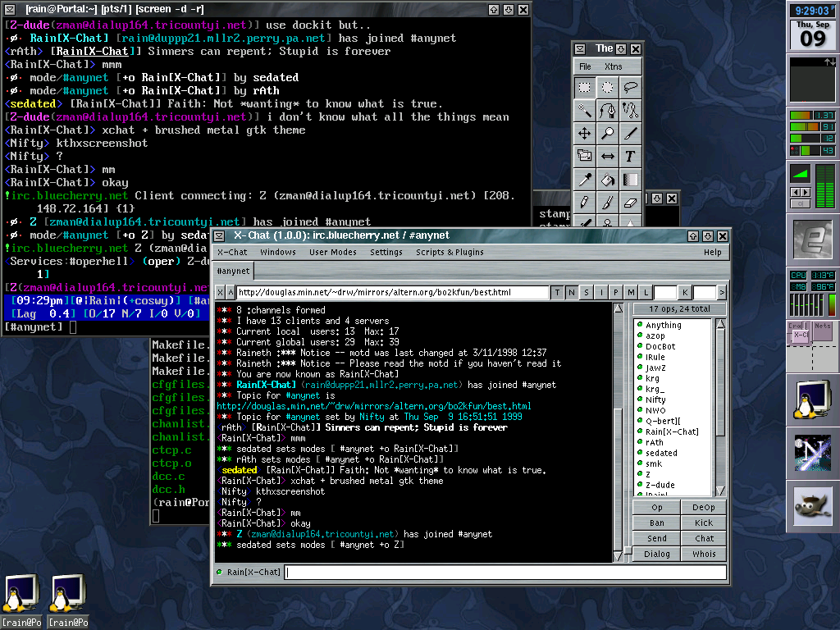Image resolution: width=840 pixels, height=630 pixels.
Task: Open the Settings menu in X-Chat
Action: (386, 253)
